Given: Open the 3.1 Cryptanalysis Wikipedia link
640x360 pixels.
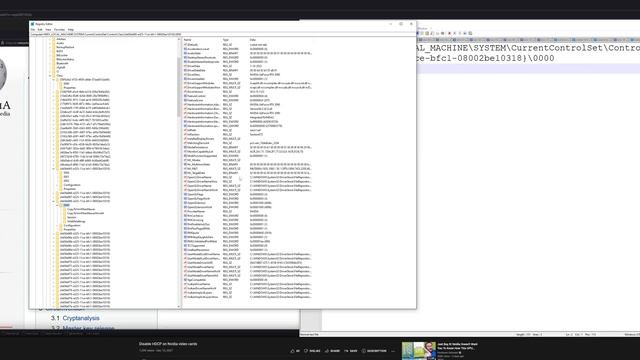Looking at the screenshot, I should pyautogui.click(x=75, y=318).
